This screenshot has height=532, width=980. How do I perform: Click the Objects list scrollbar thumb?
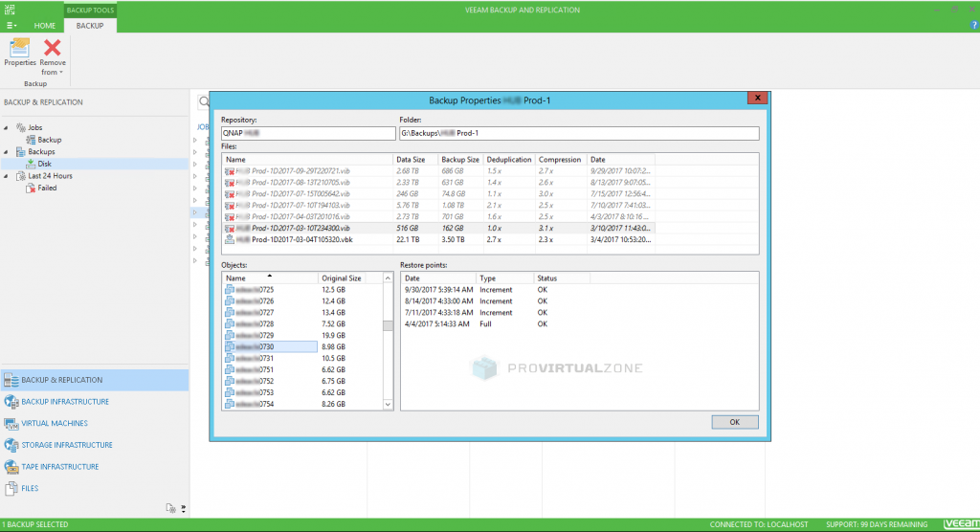pyautogui.click(x=388, y=325)
